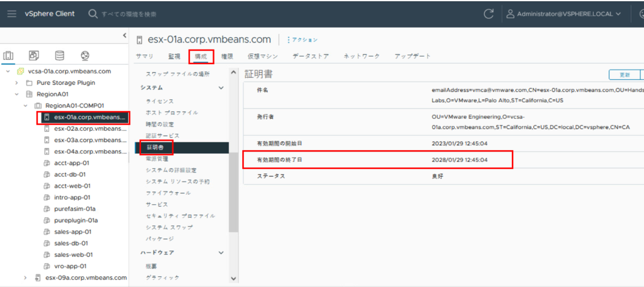Click the feedback smiley icon
The width and height of the screenshot is (644, 287).
[641, 14]
